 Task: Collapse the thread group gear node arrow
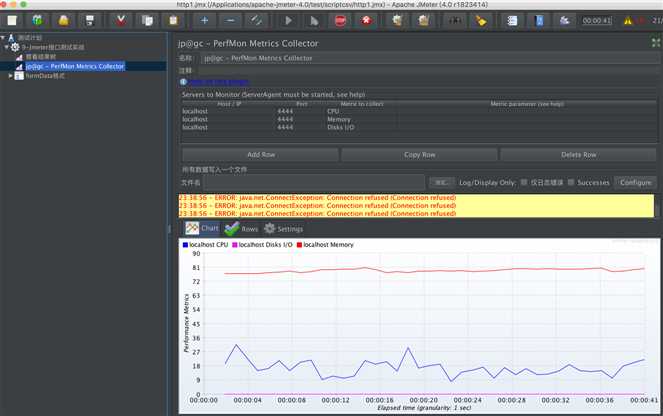pyautogui.click(x=7, y=47)
